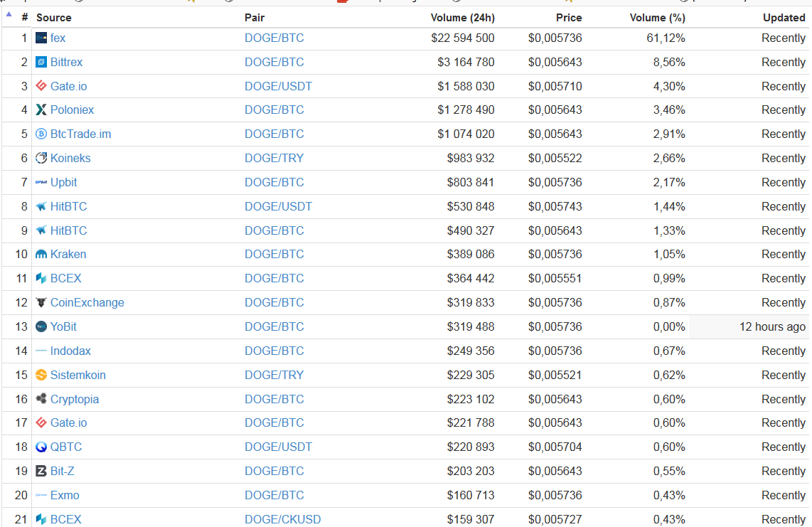Click the Sistemkoin orange logo icon
The height and width of the screenshot is (527, 812).
(x=41, y=376)
